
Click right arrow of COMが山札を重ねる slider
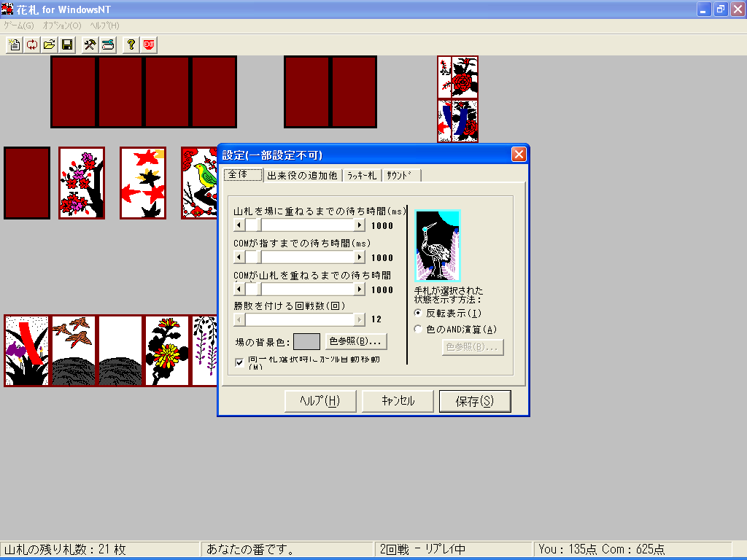(360, 289)
